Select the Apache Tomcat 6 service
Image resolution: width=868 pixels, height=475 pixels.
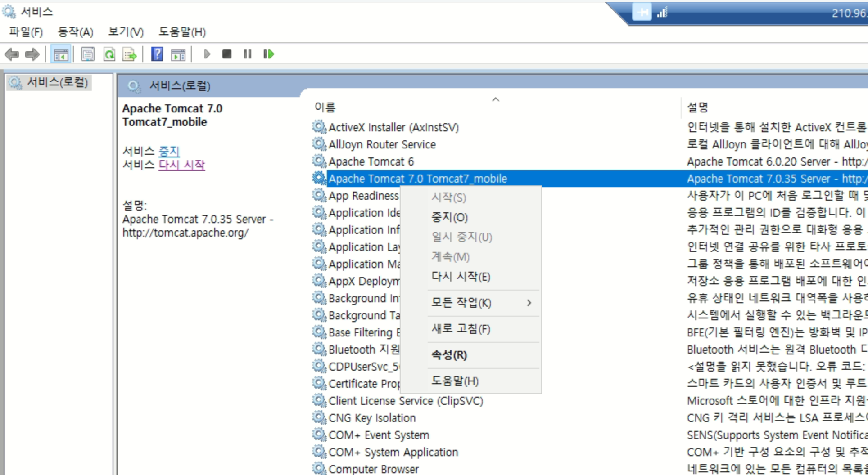pos(371,161)
